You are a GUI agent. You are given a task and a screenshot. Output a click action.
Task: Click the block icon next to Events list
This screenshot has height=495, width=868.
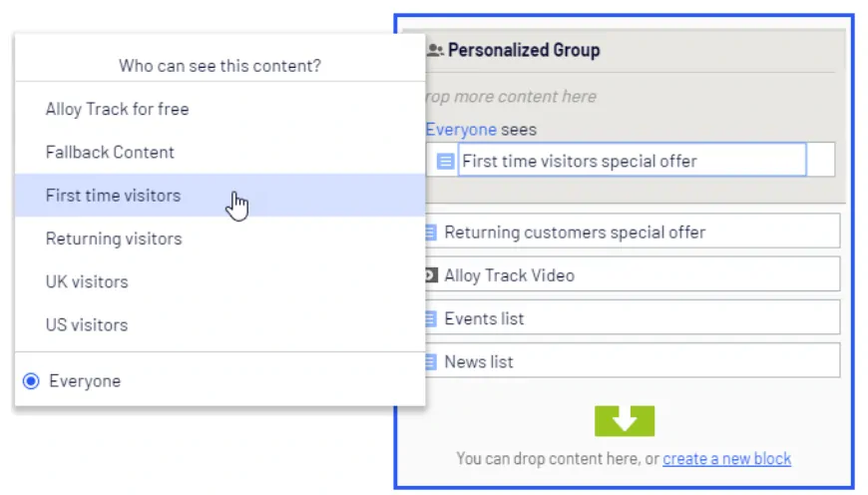(431, 318)
